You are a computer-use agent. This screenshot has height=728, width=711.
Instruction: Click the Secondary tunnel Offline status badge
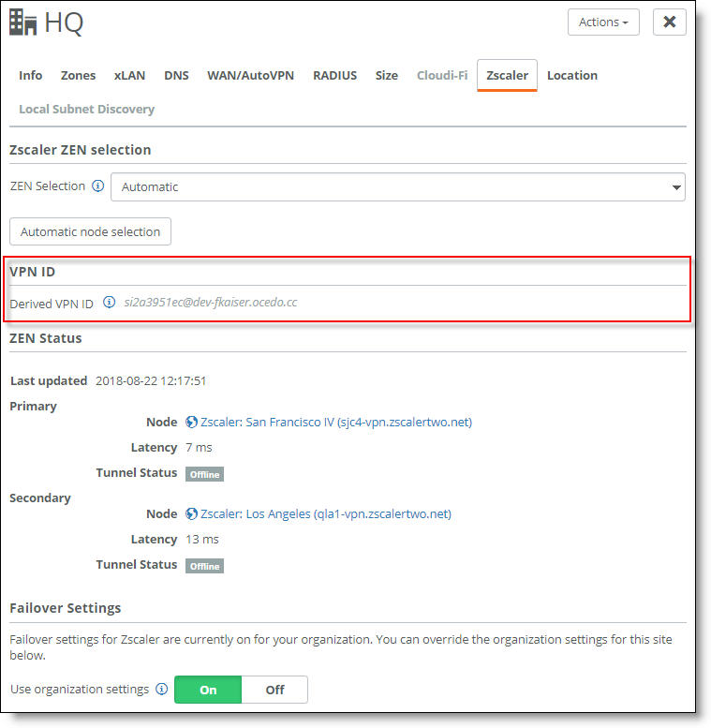click(x=204, y=566)
